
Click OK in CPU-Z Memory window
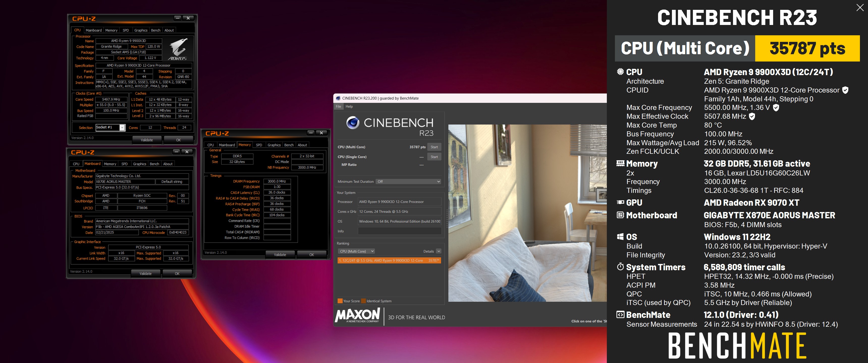coord(312,255)
